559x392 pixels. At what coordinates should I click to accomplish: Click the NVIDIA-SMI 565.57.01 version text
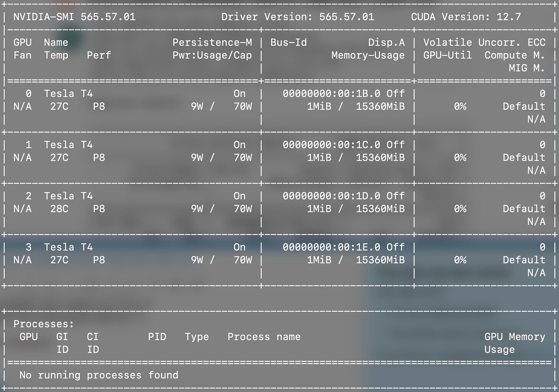click(74, 17)
